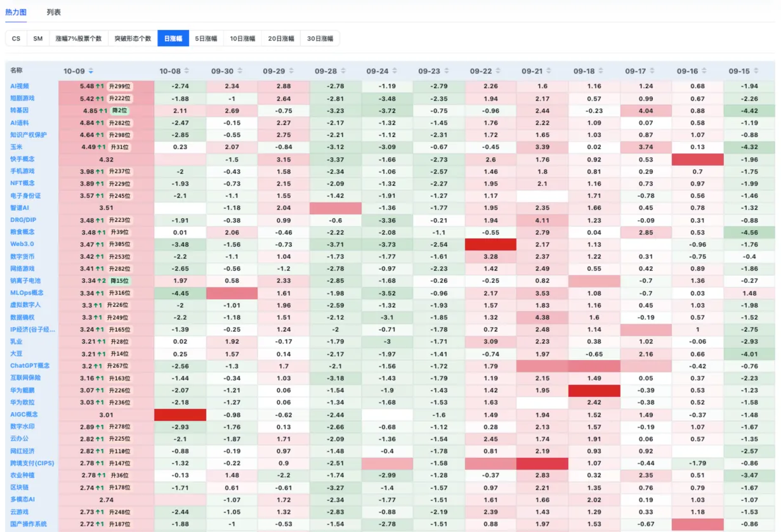
Task: Click the 5.48 cell in AI视频 row
Action: [106, 86]
